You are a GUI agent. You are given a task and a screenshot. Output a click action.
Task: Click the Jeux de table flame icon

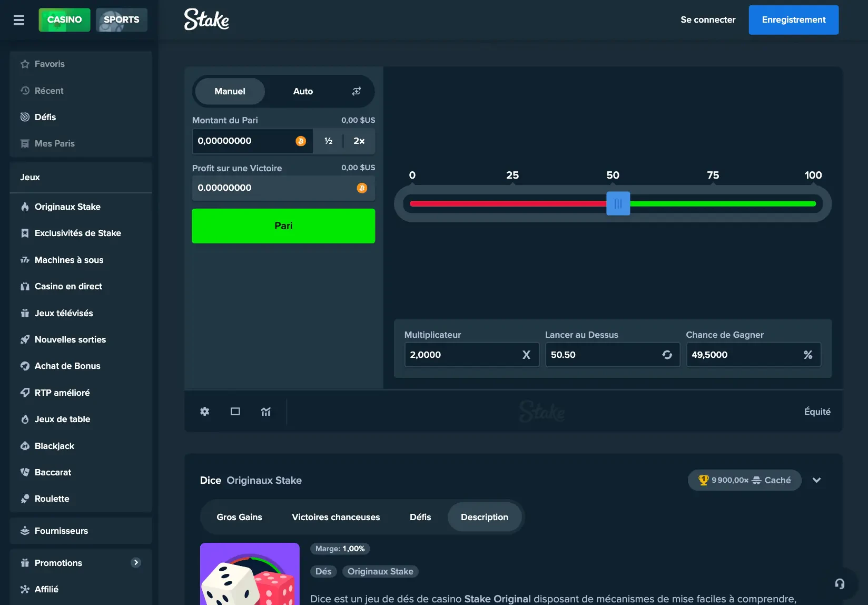click(x=25, y=419)
